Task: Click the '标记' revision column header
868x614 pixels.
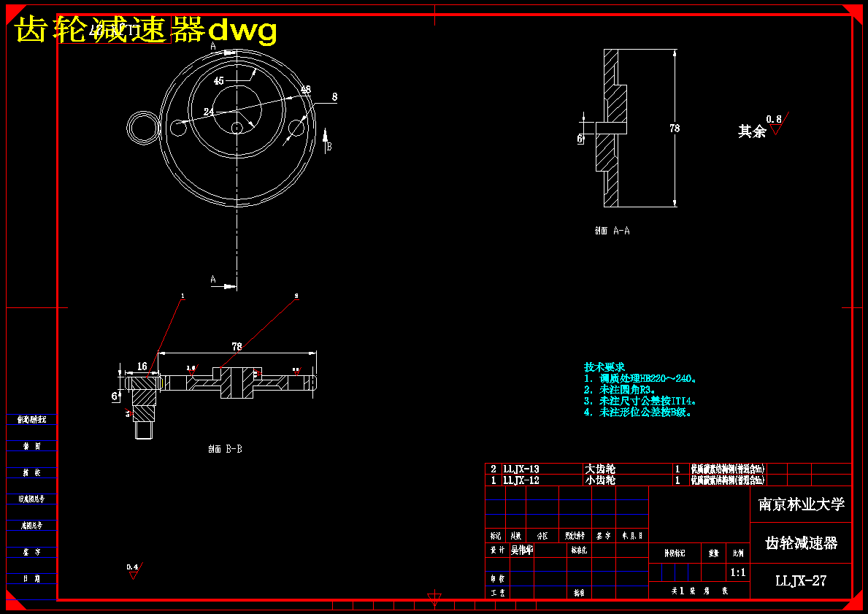Action: 496,536
